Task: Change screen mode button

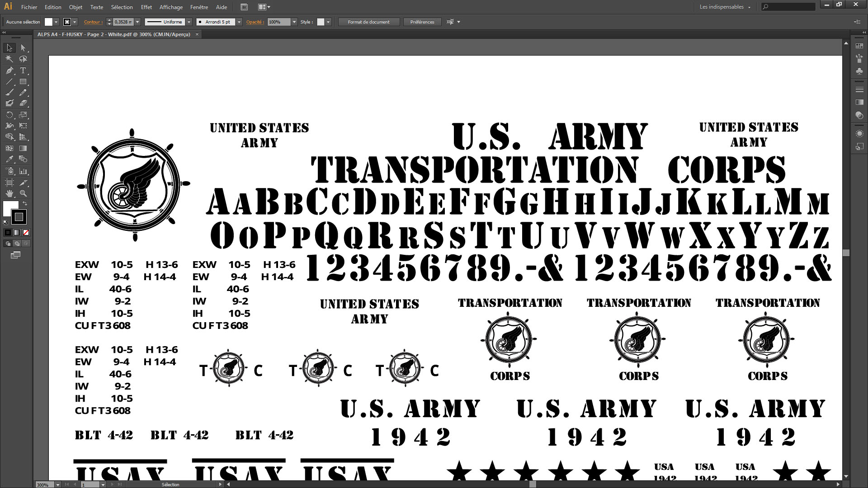Action: [15, 255]
